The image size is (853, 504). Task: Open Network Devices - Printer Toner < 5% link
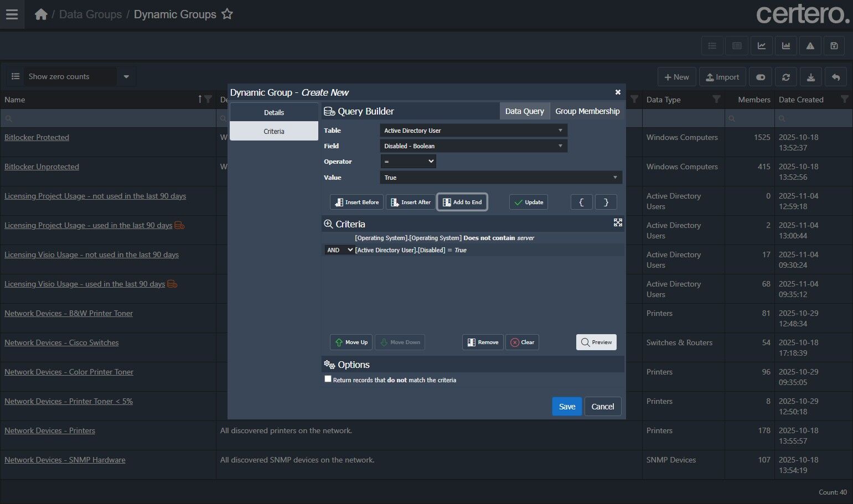tap(69, 401)
